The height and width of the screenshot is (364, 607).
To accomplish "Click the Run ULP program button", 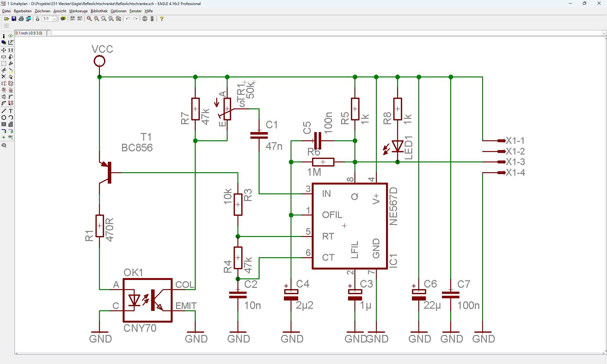I will [80, 19].
